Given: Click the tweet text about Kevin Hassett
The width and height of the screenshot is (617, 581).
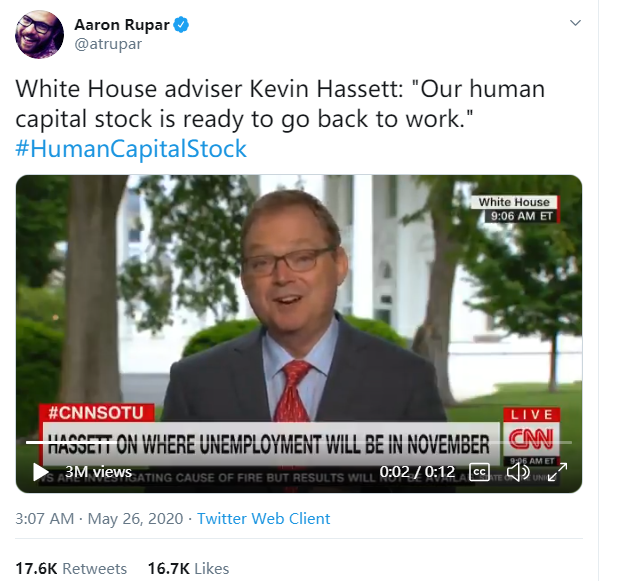Looking at the screenshot, I should point(280,104).
